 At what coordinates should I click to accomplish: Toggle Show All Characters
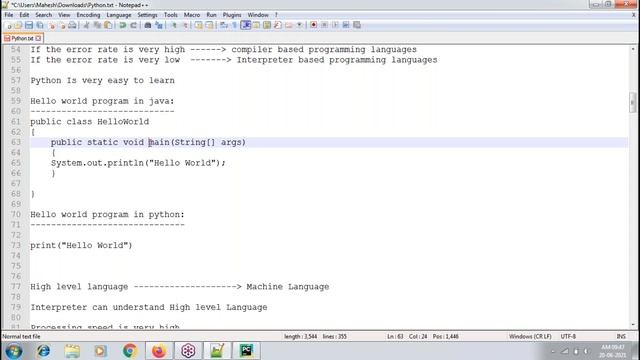[x=235, y=25]
